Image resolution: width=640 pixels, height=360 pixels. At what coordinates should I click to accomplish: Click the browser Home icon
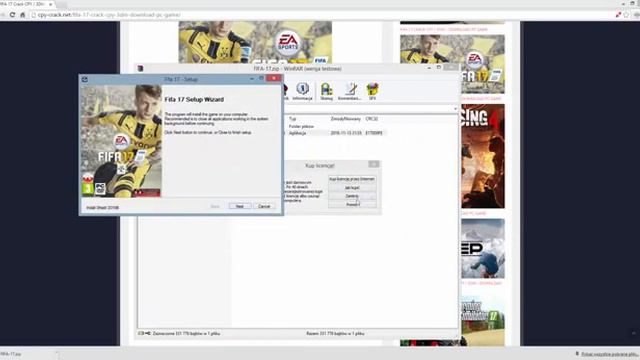coord(22,15)
